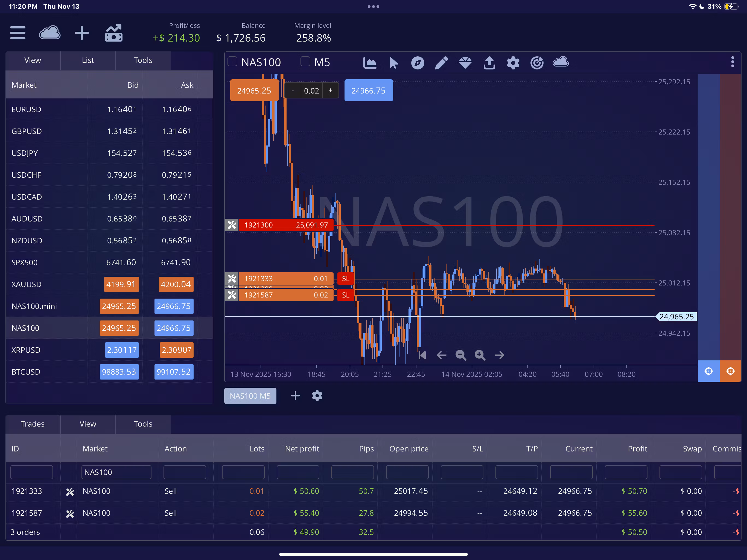Click tools icon for order 1921300

[232, 225]
